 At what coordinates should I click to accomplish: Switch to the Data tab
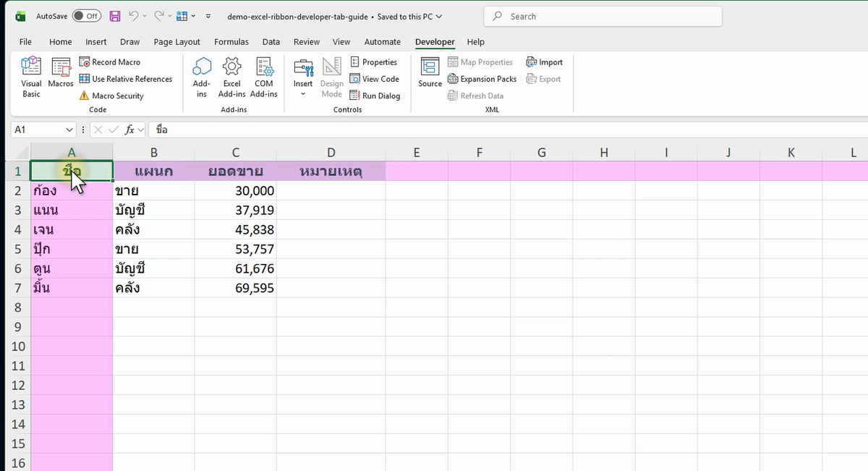271,42
